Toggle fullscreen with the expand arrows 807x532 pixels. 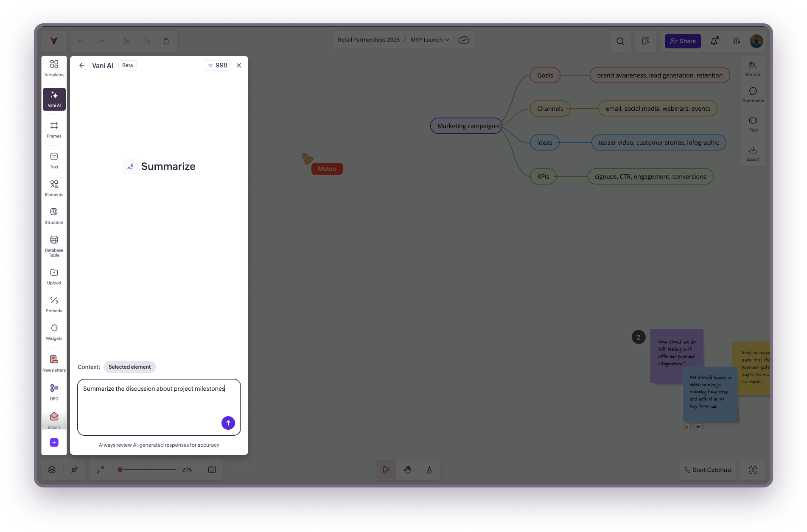click(100, 470)
